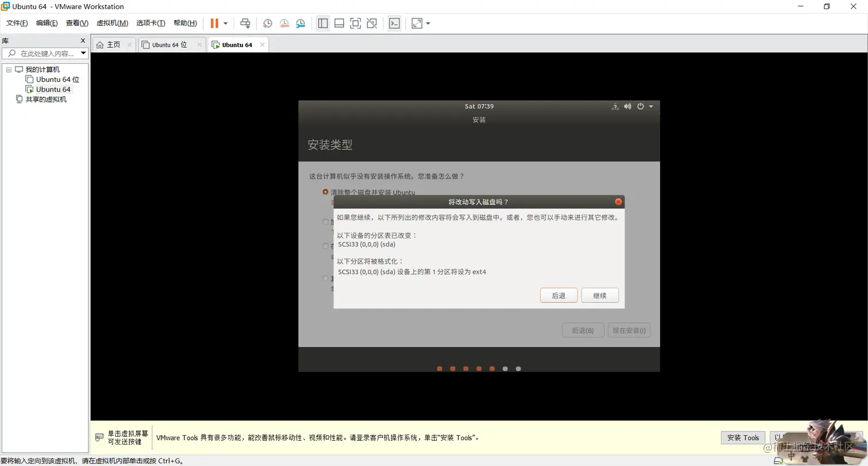Open the 编辑(E) menu
The image size is (868, 466).
point(46,23)
